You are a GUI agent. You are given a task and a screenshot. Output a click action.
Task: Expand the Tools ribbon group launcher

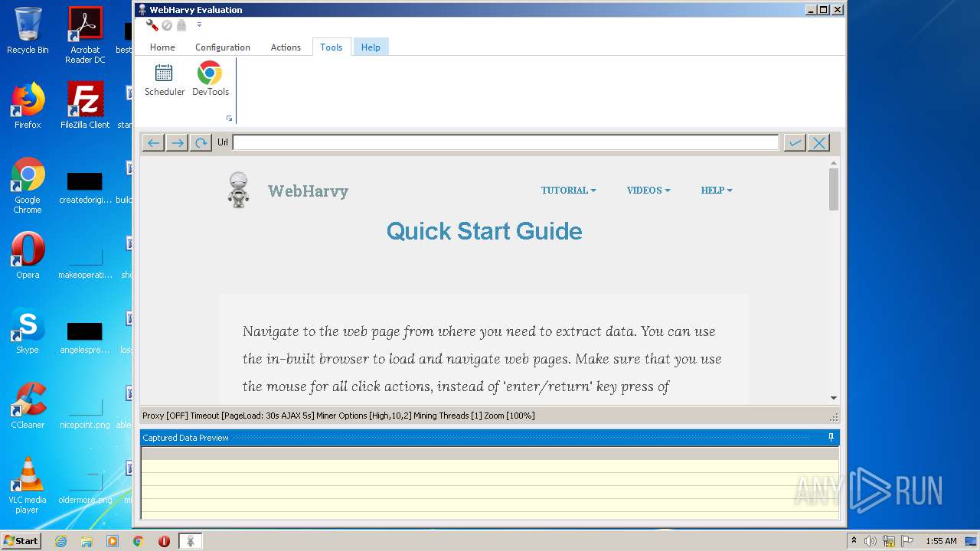coord(229,118)
